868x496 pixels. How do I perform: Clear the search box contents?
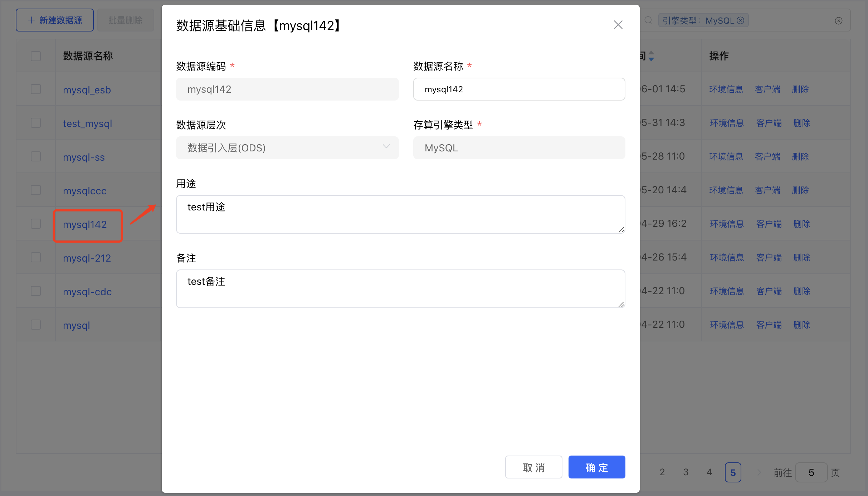tap(838, 21)
